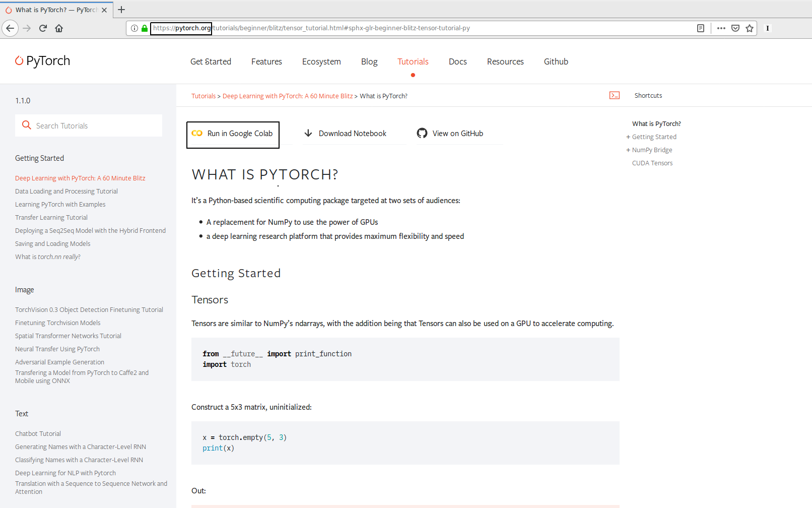Reload the page with the refresh icon
The height and width of the screenshot is (508, 812).
click(x=43, y=28)
